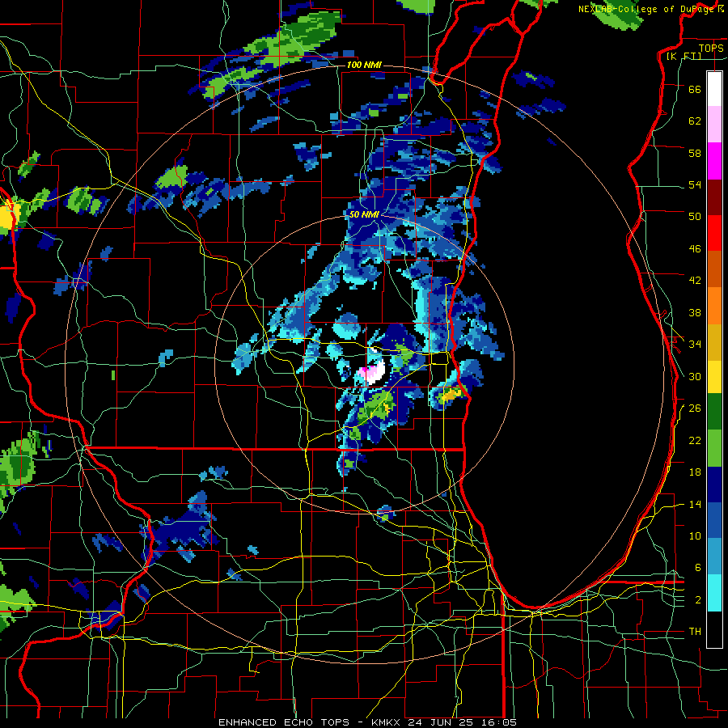Click the 'TOPS' legend heading
728x728 pixels.
point(711,48)
